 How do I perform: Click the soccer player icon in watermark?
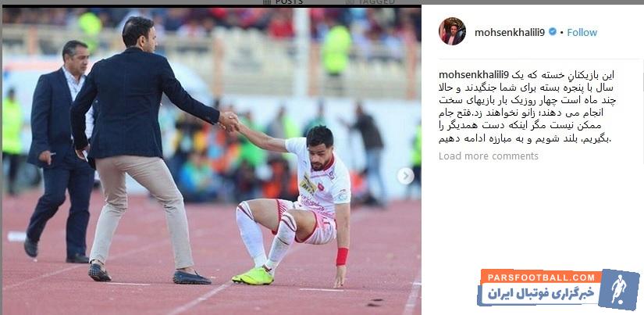pos(618,289)
